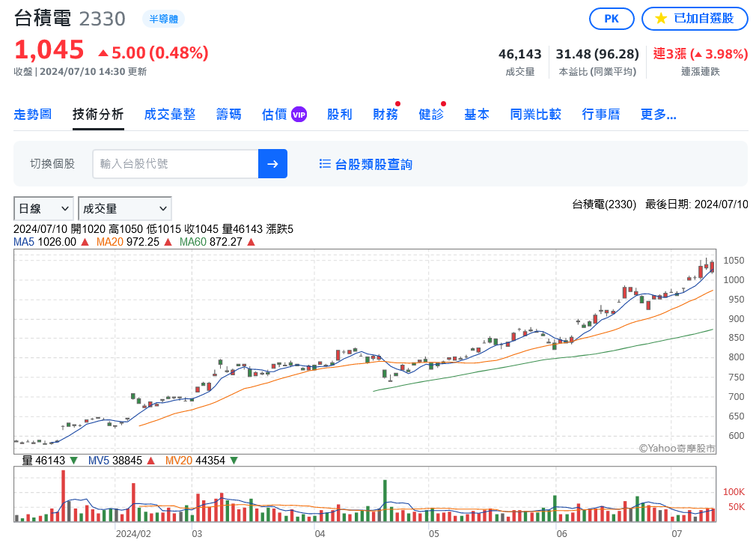Open the 基本 tab
Screen dimensions: 756x549
[x=477, y=115]
